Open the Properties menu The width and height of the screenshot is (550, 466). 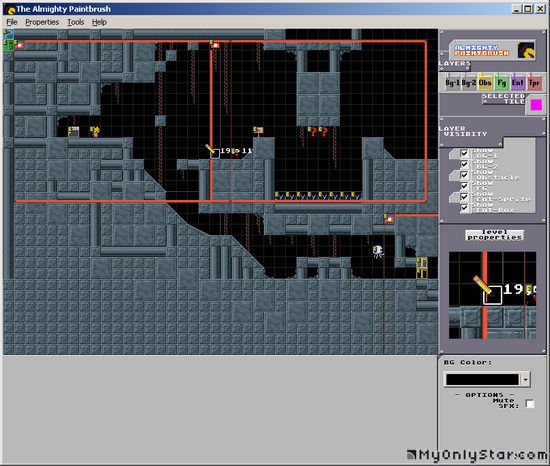pyautogui.click(x=42, y=22)
